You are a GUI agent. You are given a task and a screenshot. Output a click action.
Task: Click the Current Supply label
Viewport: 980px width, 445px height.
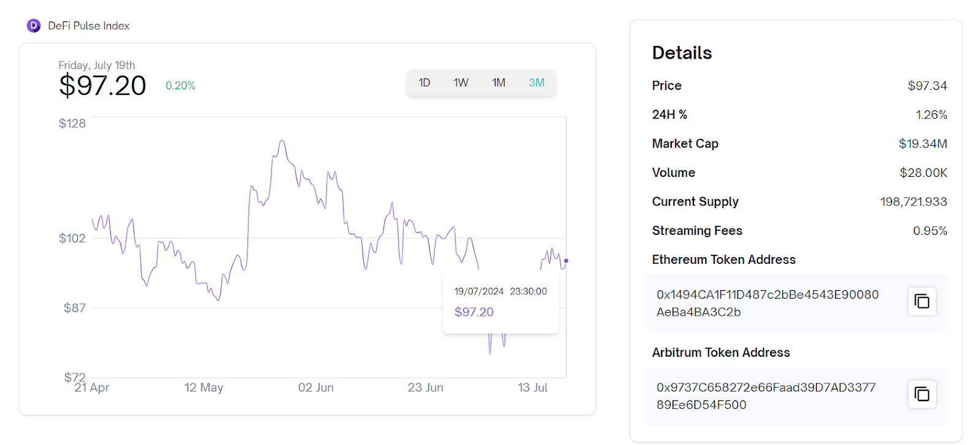point(695,201)
